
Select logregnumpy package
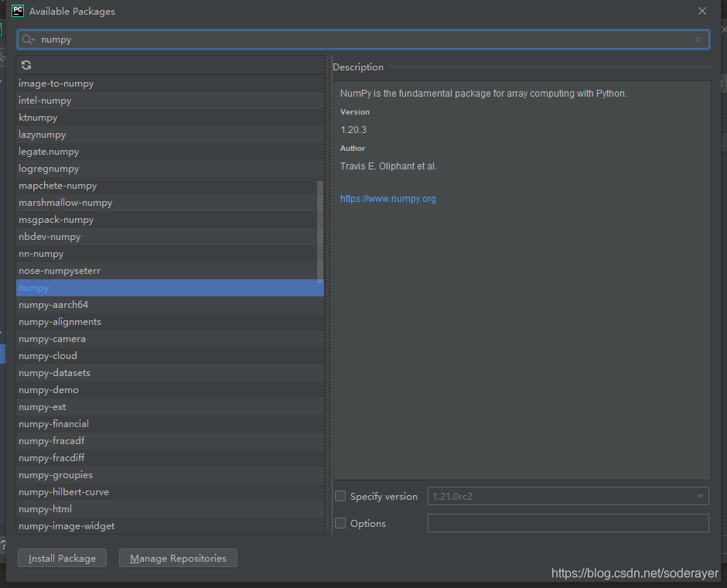(x=169, y=169)
